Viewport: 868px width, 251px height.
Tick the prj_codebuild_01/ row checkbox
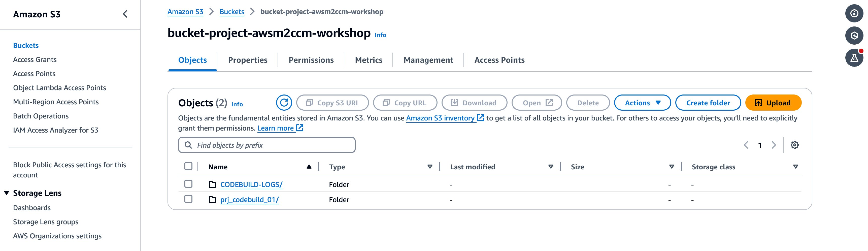(x=188, y=199)
